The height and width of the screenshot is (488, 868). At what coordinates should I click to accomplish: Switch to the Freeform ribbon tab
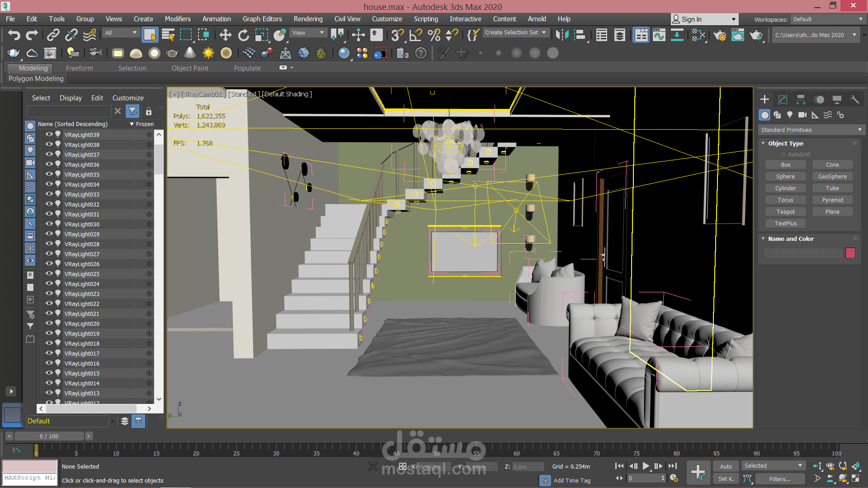click(79, 68)
